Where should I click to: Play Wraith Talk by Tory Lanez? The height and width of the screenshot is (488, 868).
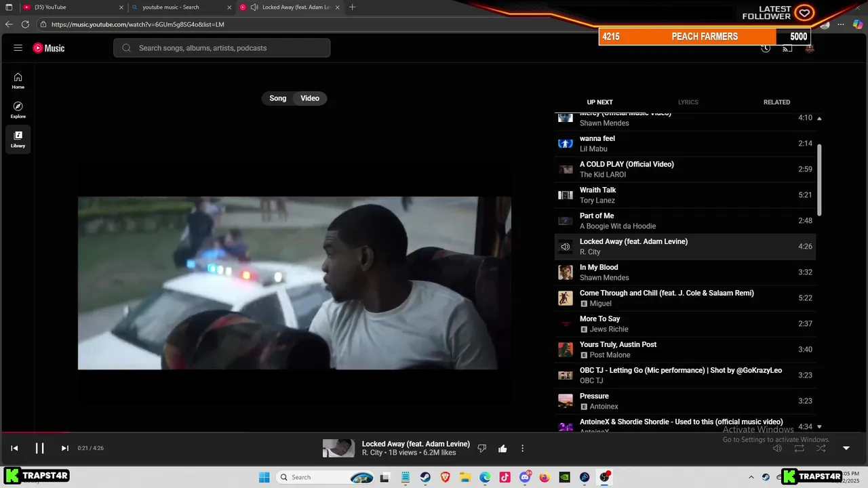pyautogui.click(x=685, y=195)
